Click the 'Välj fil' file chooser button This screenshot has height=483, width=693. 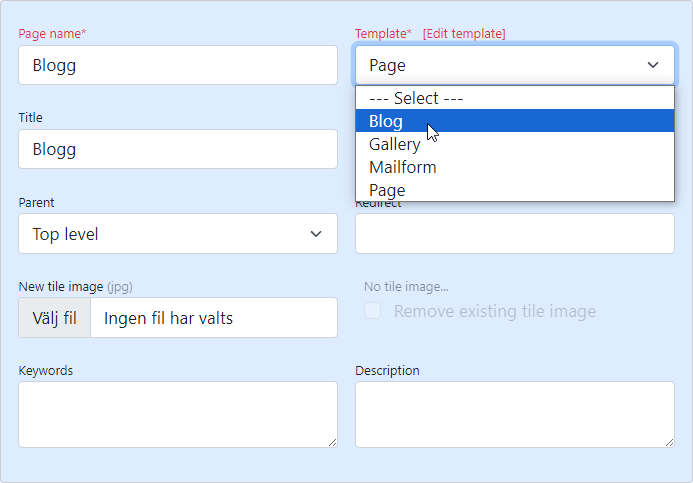pyautogui.click(x=55, y=318)
